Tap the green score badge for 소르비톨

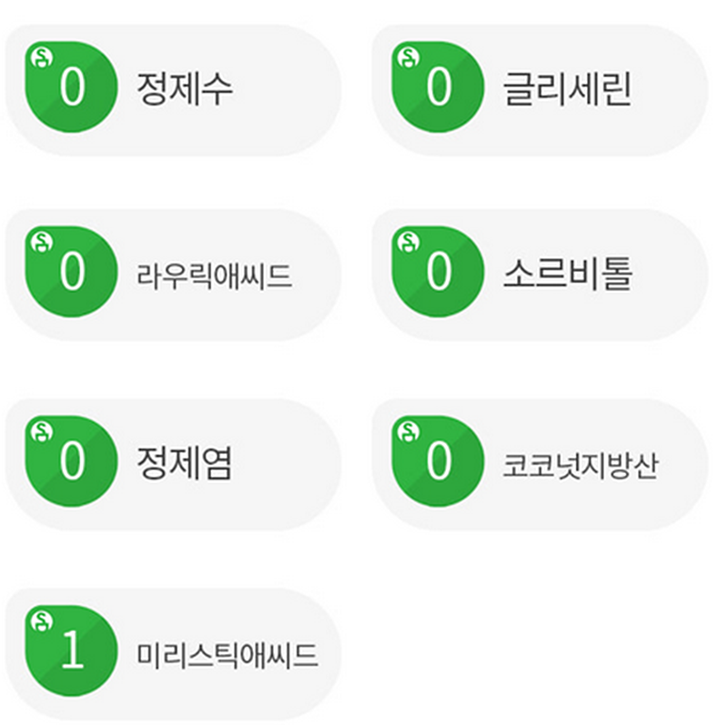tap(439, 272)
